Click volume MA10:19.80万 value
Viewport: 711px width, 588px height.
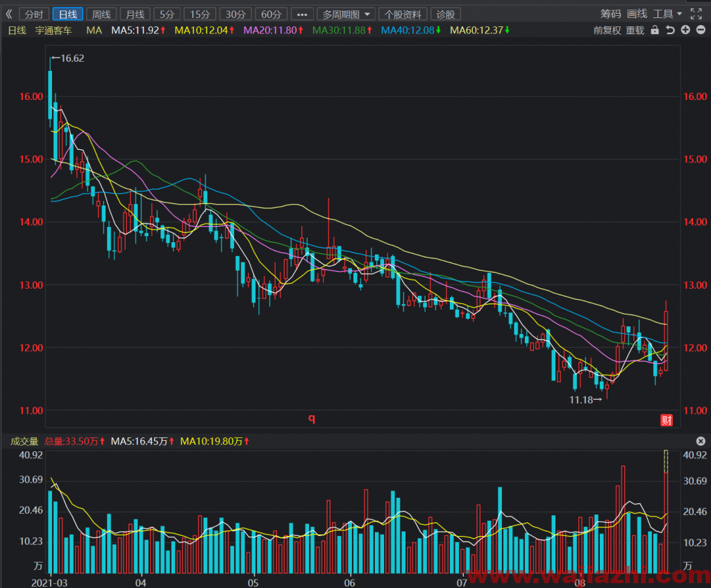[x=215, y=441]
